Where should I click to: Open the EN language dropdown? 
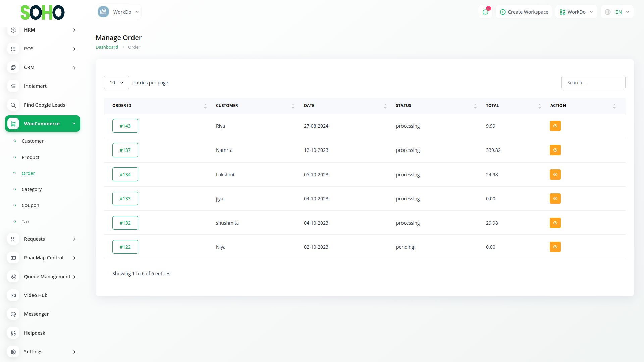(622, 12)
